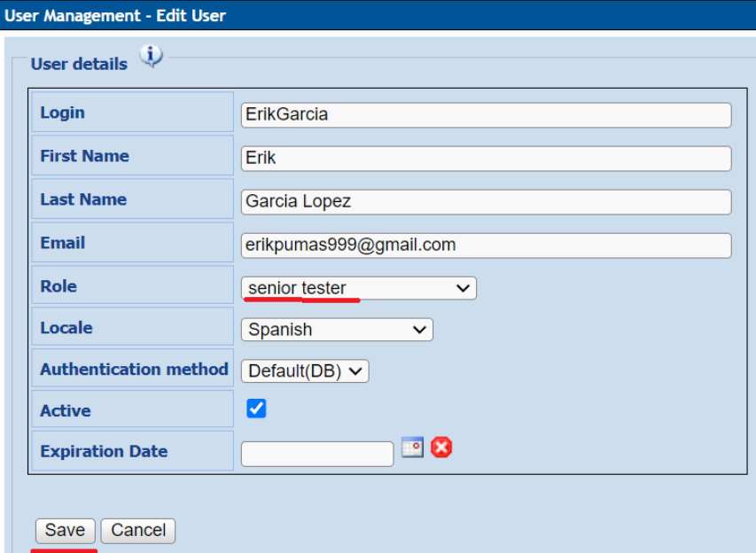Select the Last Name field with Garcia Lopez
The height and width of the screenshot is (553, 756).
[x=486, y=202]
